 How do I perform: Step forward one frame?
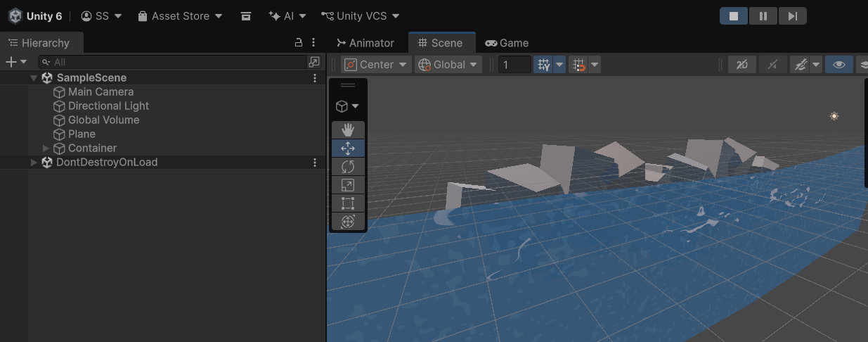click(x=792, y=15)
